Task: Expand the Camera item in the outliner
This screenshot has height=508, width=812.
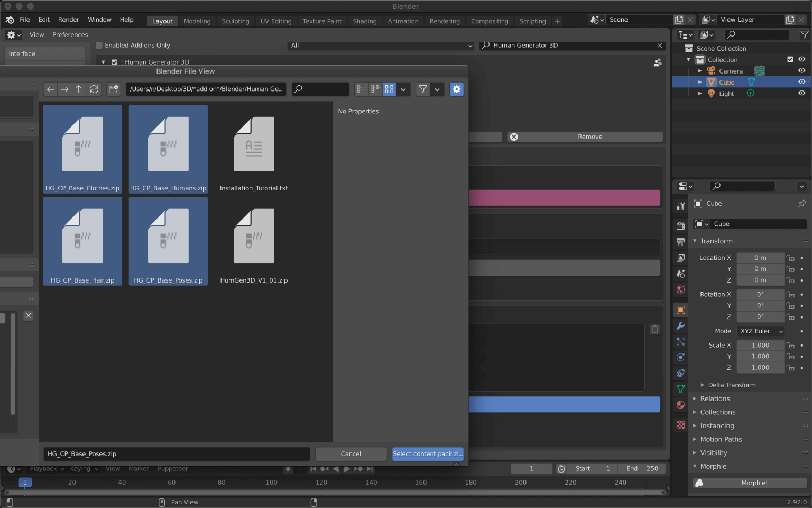Action: 700,70
